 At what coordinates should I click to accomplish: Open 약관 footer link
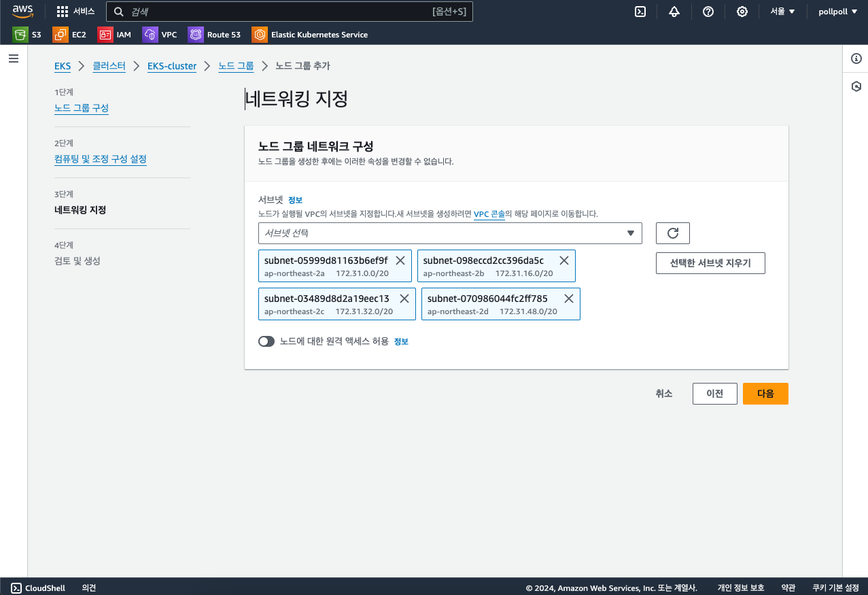point(788,588)
